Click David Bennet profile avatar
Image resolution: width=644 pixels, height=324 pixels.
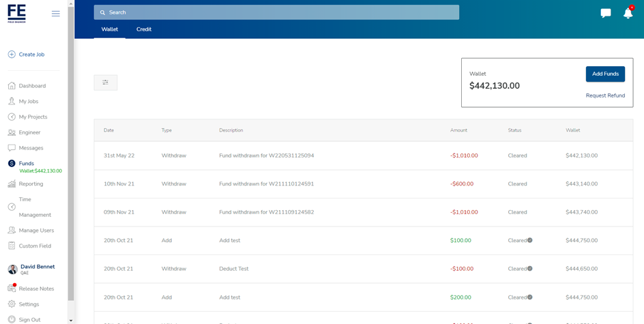[13, 269]
